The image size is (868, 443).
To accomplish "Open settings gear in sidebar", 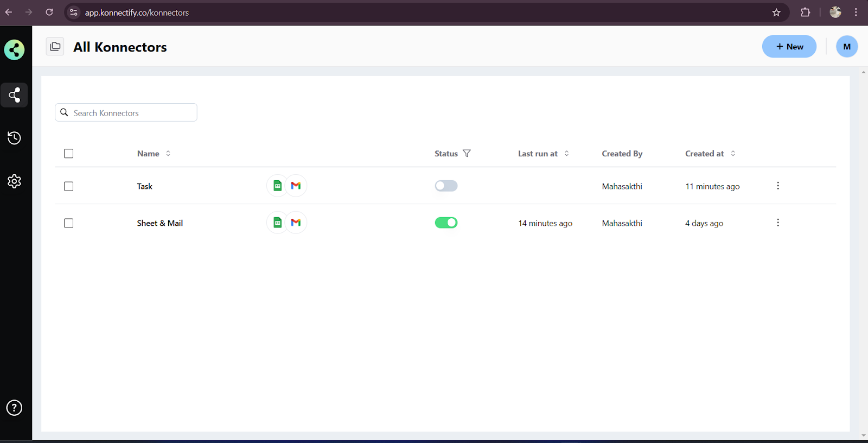I will tap(14, 181).
